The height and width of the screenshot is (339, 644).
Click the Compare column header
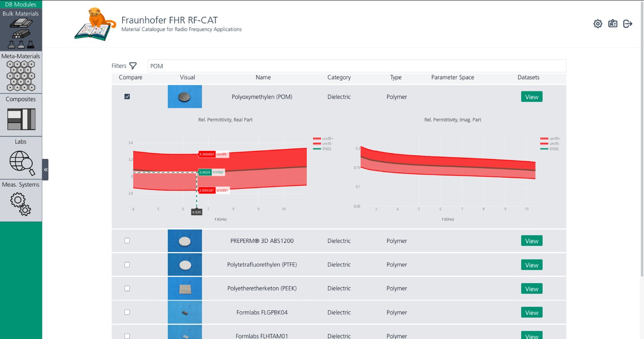tap(131, 77)
